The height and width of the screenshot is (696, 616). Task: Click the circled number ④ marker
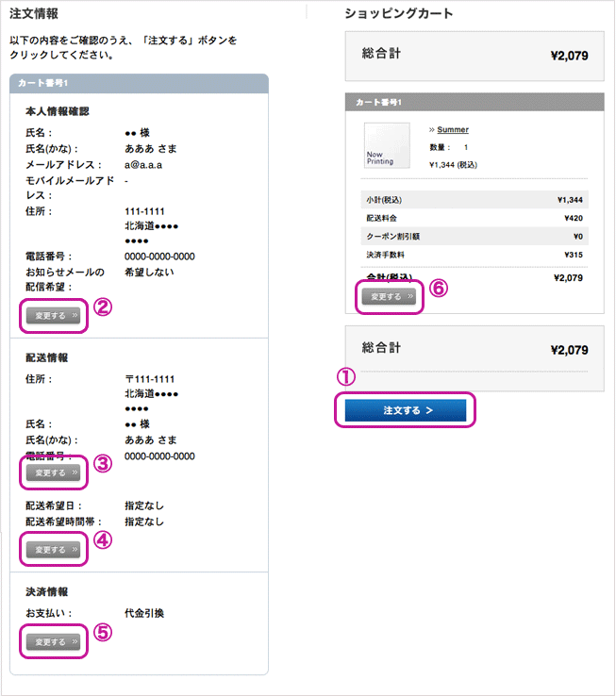coord(103,540)
